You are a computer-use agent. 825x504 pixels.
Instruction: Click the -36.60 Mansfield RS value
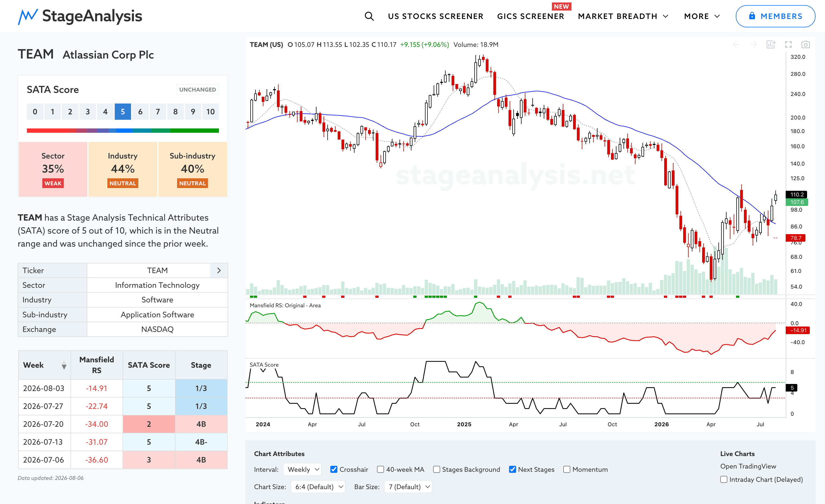[97, 460]
